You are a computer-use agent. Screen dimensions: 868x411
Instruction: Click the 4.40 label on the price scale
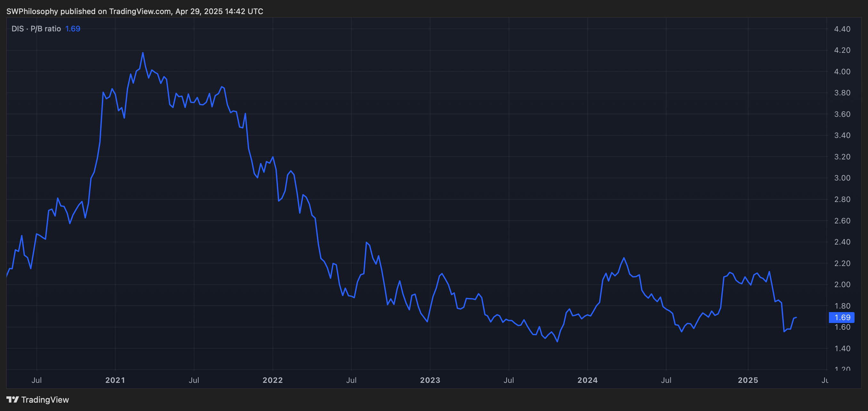pyautogui.click(x=842, y=29)
